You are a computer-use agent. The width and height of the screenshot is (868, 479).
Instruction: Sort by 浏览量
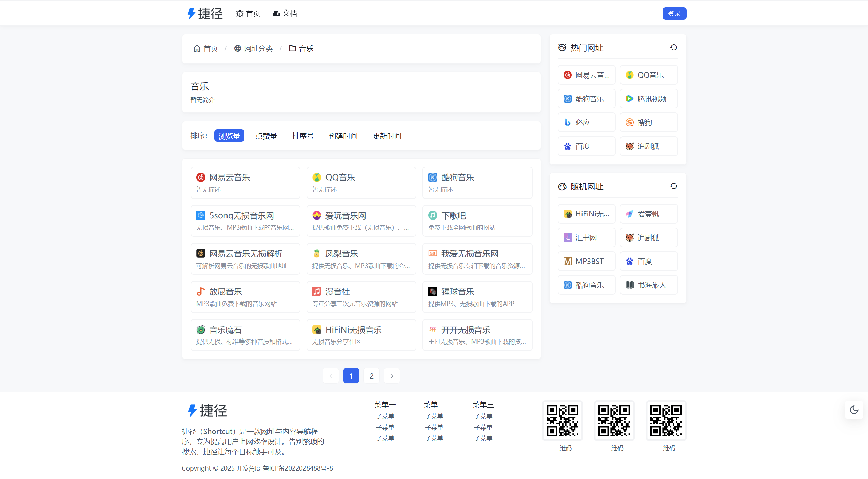229,136
